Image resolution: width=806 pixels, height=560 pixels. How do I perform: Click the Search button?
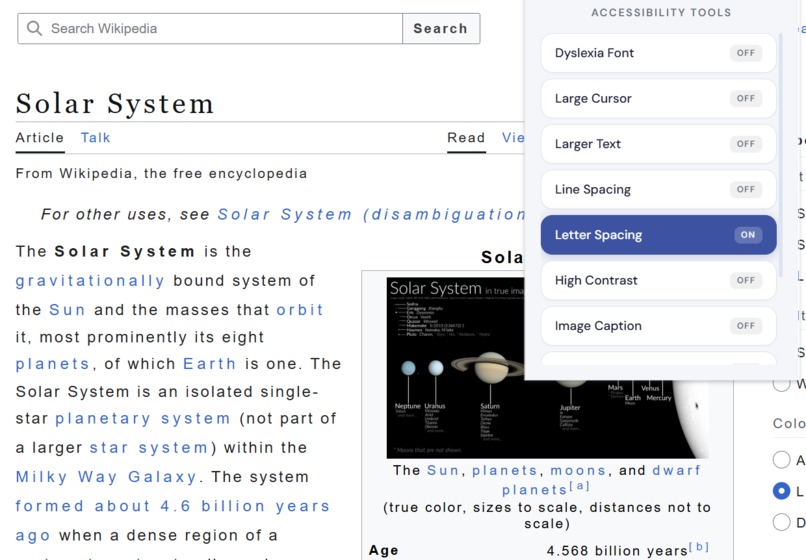click(441, 29)
